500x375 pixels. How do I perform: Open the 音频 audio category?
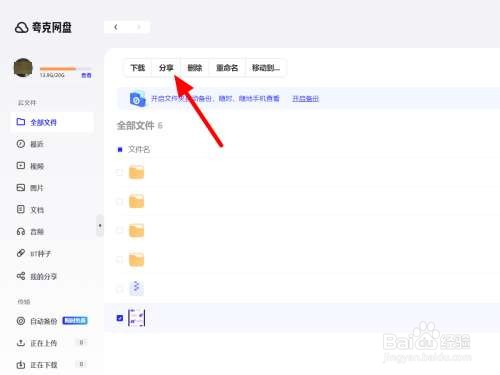pyautogui.click(x=30, y=231)
